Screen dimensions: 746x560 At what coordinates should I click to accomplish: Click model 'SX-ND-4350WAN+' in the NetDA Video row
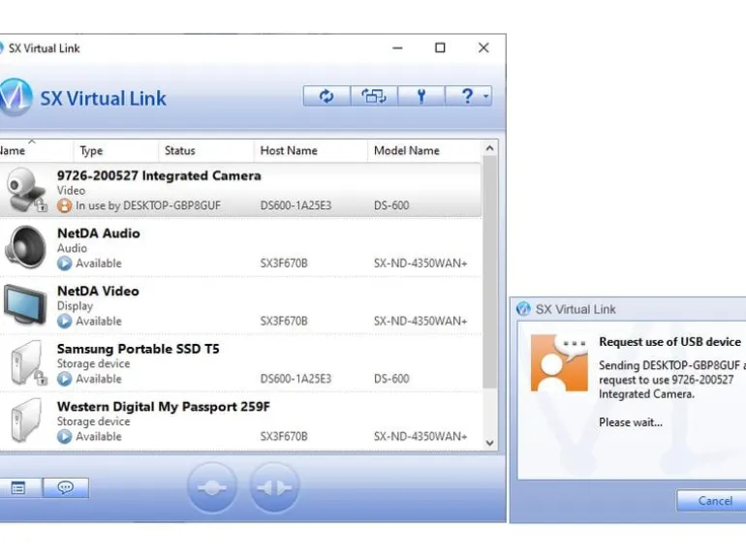(420, 321)
